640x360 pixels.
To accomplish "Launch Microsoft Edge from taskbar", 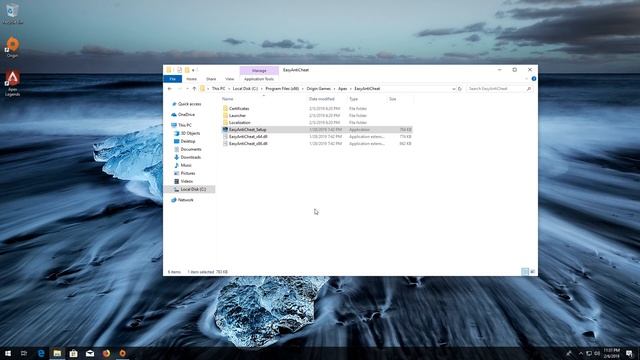I will (41, 353).
